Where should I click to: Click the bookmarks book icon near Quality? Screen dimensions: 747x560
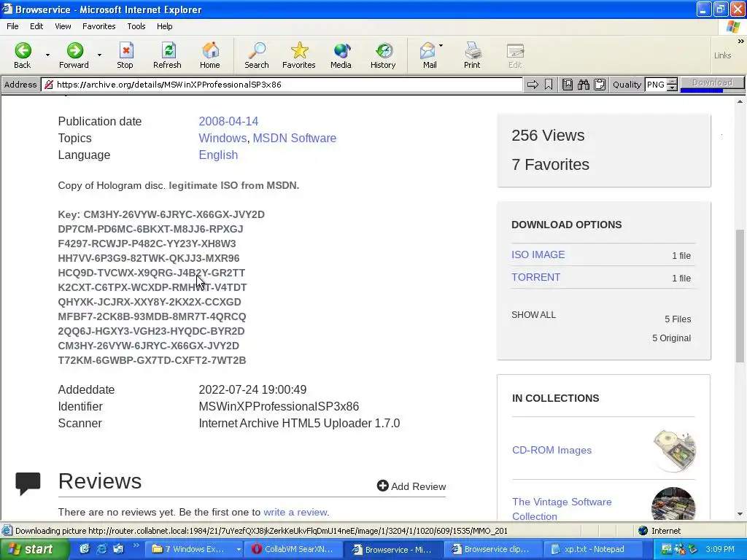click(568, 85)
